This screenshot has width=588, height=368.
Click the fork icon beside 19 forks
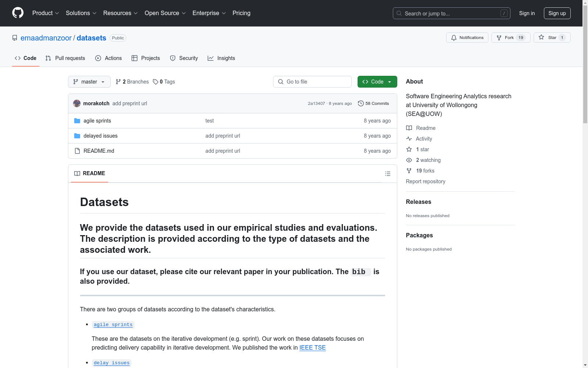pos(409,171)
